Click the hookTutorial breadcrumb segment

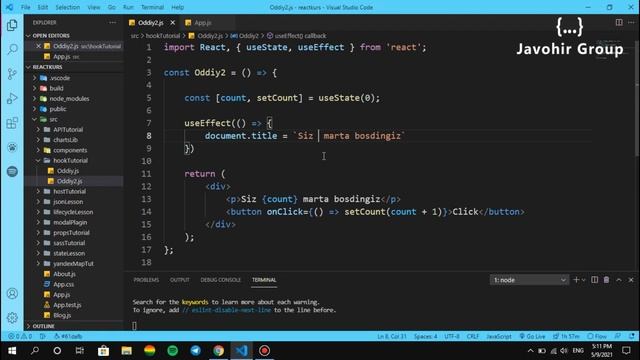click(x=162, y=36)
